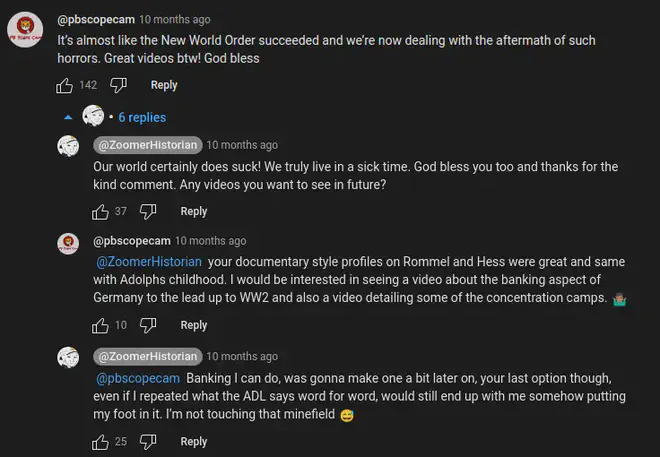Like the pbscopecam reply with 10 likes
Viewport: 660px width, 457px height.
(x=101, y=326)
